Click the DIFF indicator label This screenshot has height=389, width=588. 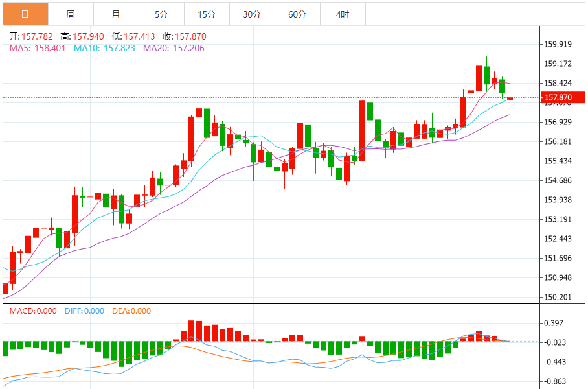(84, 311)
